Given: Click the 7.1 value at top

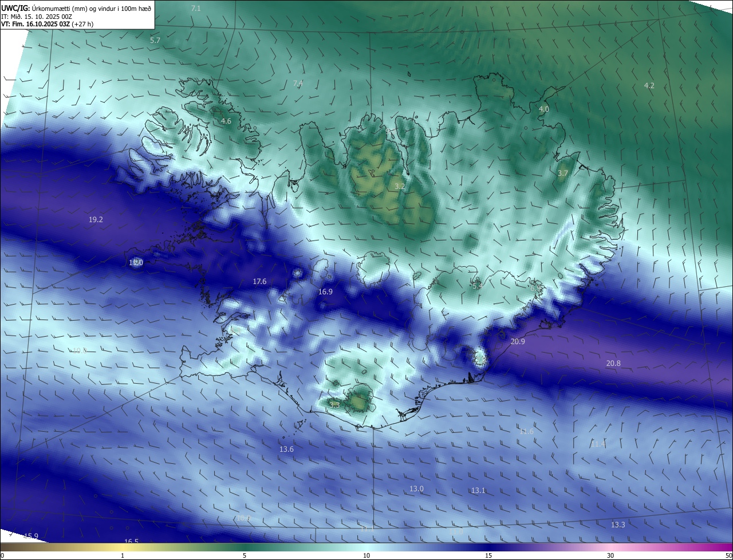Looking at the screenshot, I should pos(195,8).
